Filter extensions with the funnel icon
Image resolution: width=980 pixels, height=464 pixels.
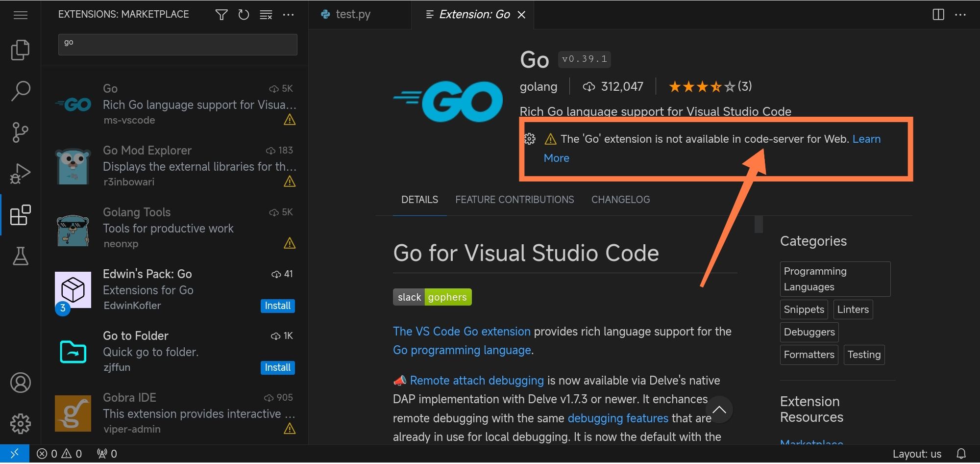tap(221, 15)
